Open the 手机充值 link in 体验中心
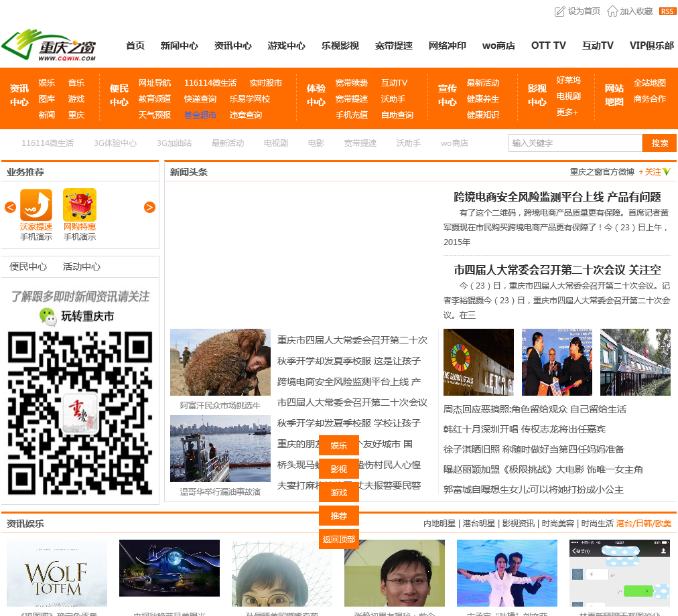 tap(352, 115)
